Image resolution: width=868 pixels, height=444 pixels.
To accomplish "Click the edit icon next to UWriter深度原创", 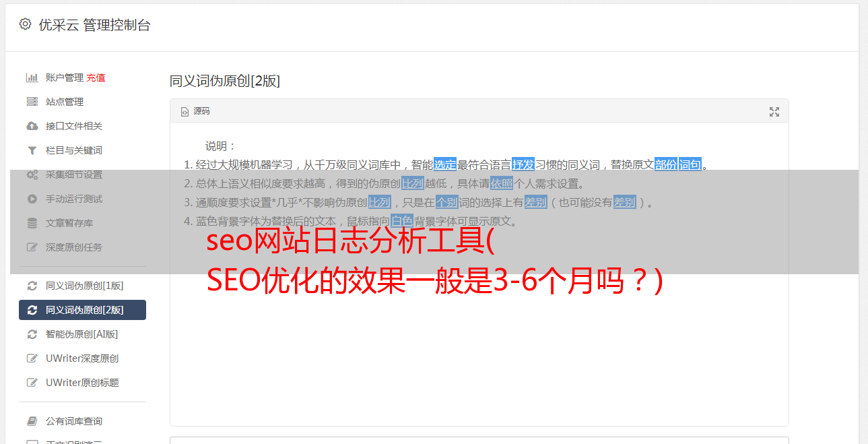I will point(32,358).
